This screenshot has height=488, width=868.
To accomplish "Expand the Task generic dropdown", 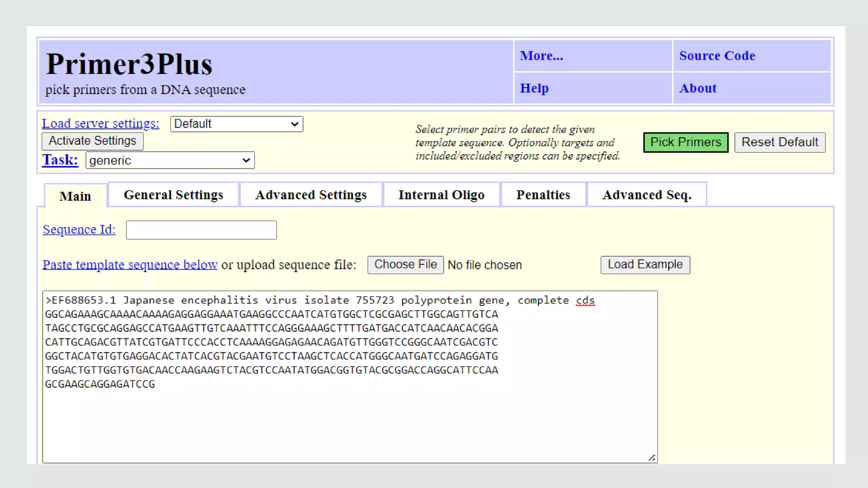I will click(x=170, y=161).
